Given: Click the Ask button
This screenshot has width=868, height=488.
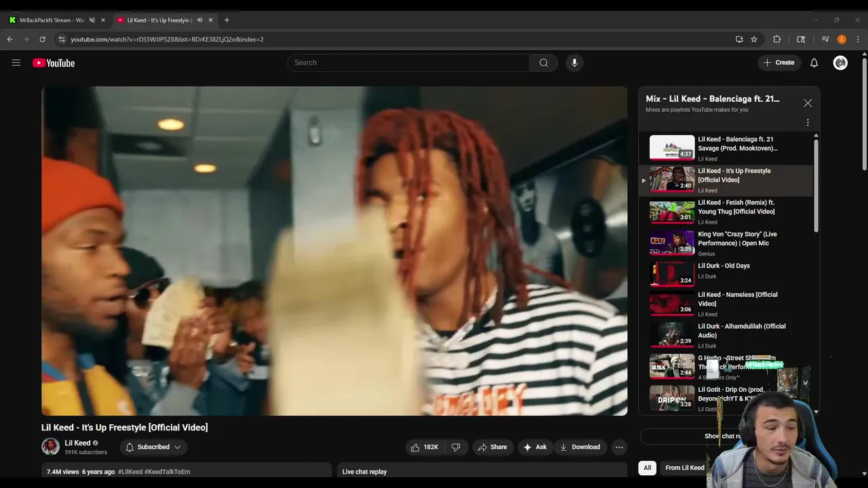Looking at the screenshot, I should tap(534, 447).
